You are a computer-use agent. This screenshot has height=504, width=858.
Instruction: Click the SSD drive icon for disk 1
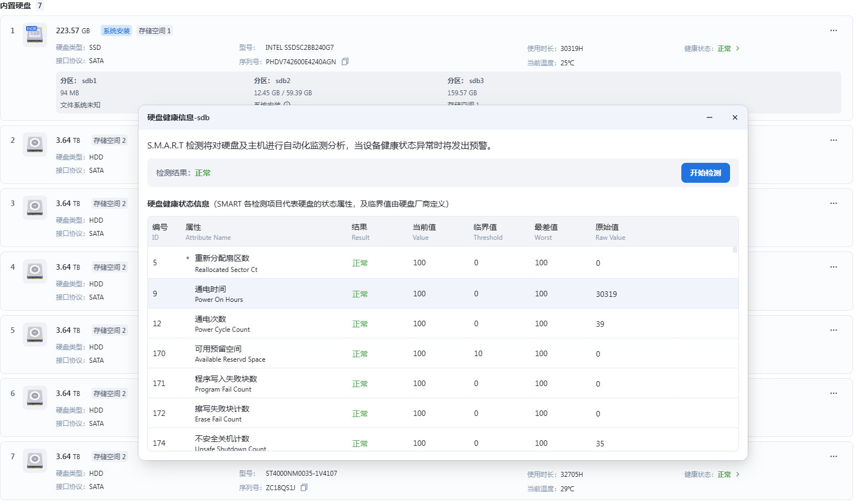click(34, 35)
